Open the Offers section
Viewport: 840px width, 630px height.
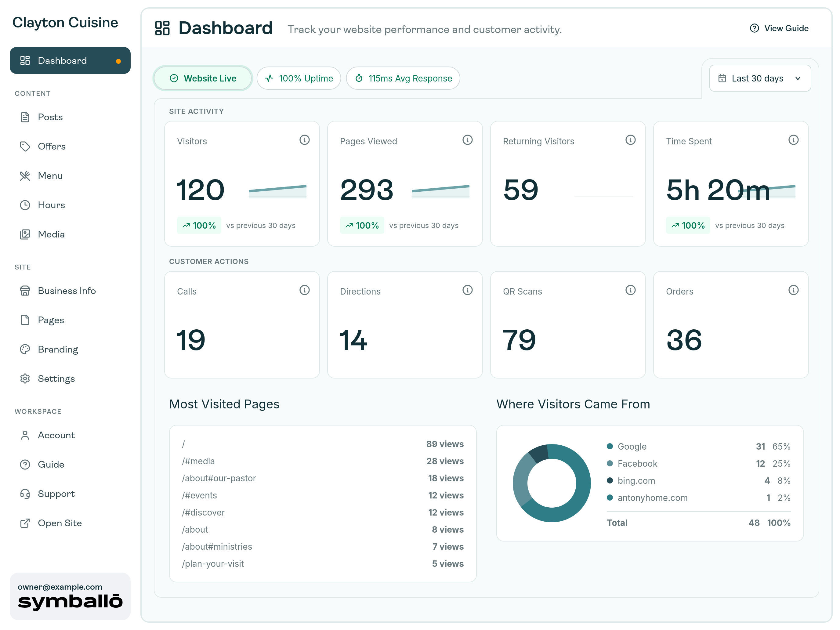click(x=70, y=146)
